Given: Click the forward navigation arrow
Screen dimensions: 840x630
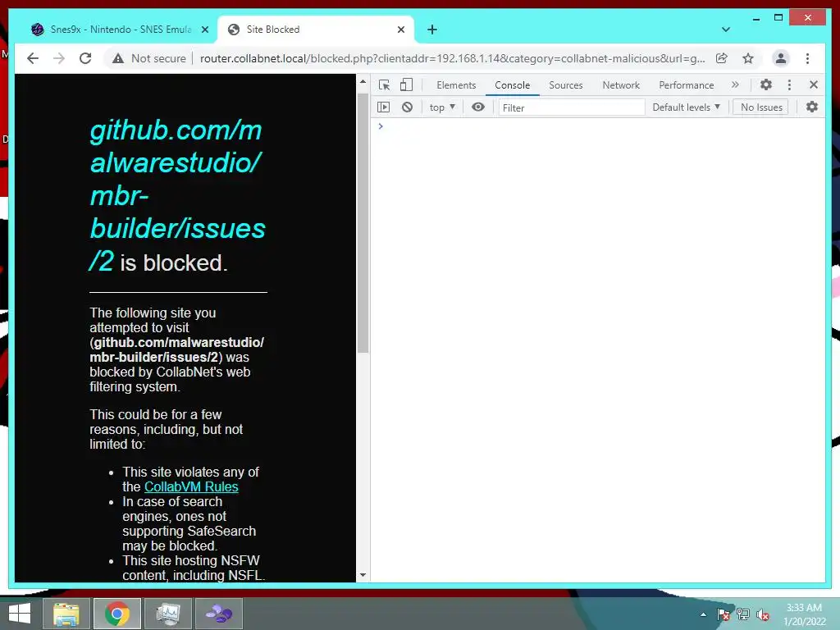Looking at the screenshot, I should [x=59, y=58].
